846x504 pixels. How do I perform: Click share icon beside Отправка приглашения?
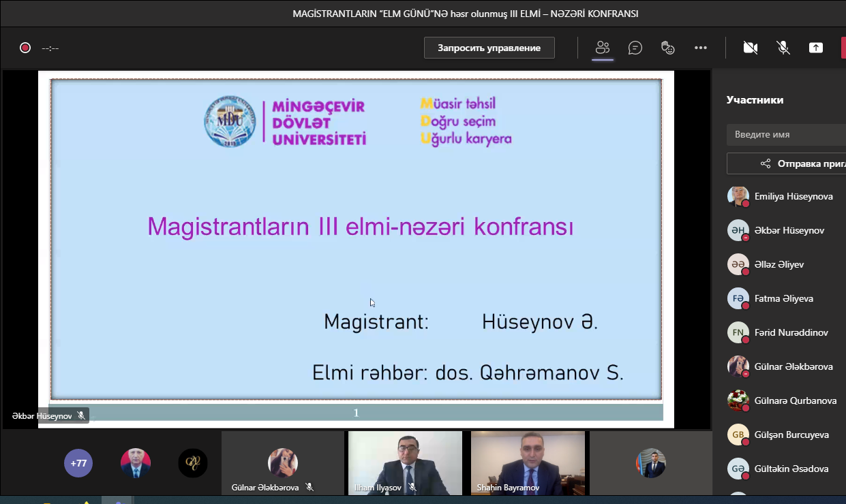[x=766, y=163]
